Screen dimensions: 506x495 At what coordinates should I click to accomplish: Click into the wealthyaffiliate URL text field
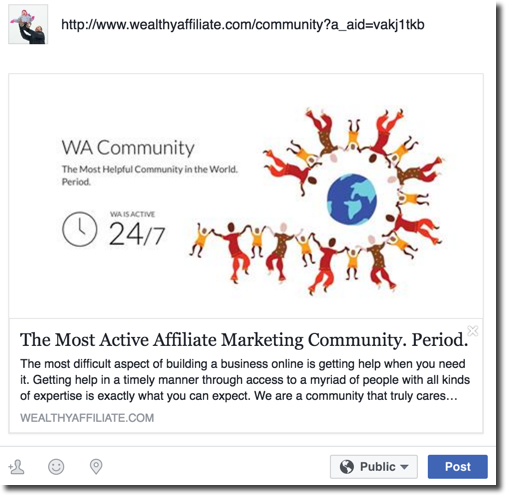pos(243,25)
